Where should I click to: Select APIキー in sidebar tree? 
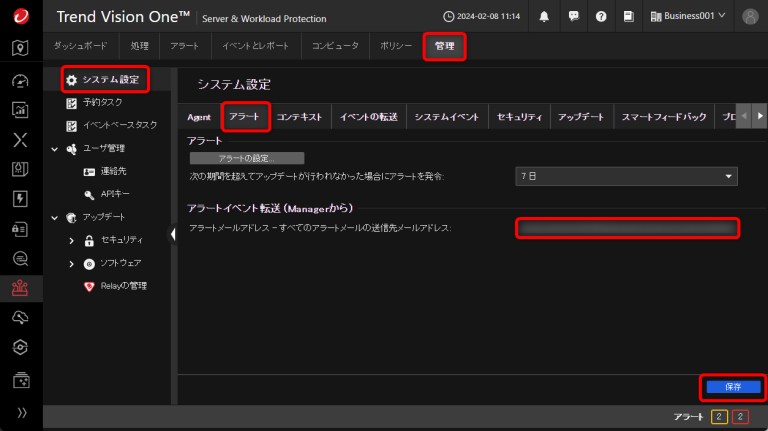coord(115,194)
